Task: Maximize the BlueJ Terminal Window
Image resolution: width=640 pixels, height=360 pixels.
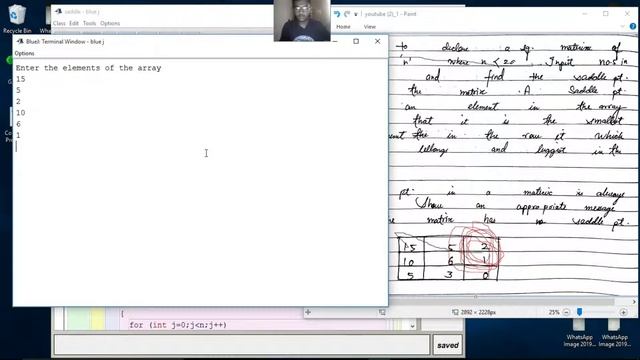Action: [356, 41]
